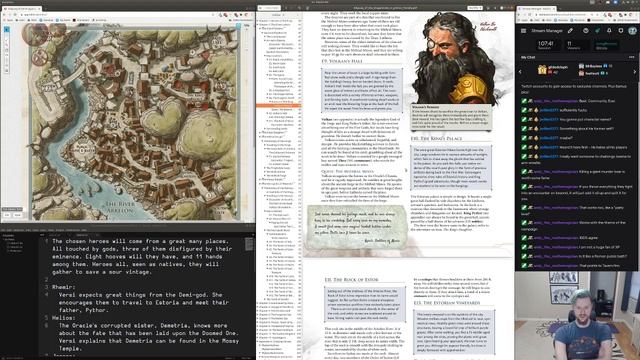Screen dimensions: 640x360
Task: Click the right arrow of the chat leaderboard
Action: (x=635, y=72)
